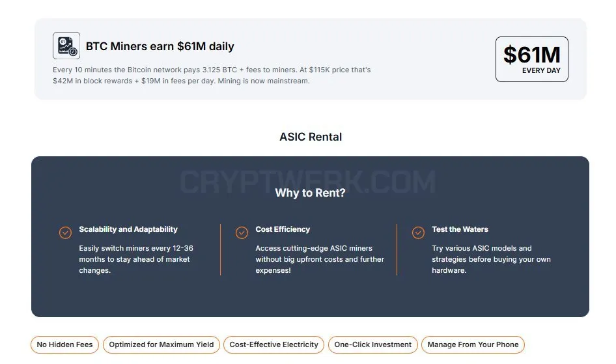Choose the One-Click Investment tag

point(373,344)
